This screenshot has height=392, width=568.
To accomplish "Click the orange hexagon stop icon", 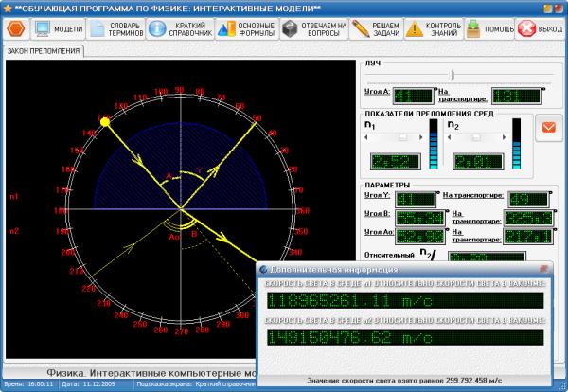I will point(15,28).
